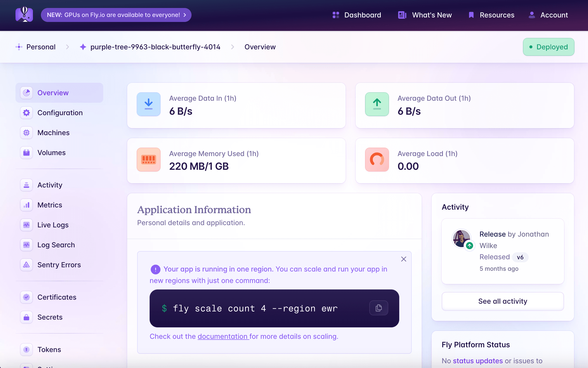Click the Metrics sidebar icon
The image size is (588, 368).
coord(26,205)
